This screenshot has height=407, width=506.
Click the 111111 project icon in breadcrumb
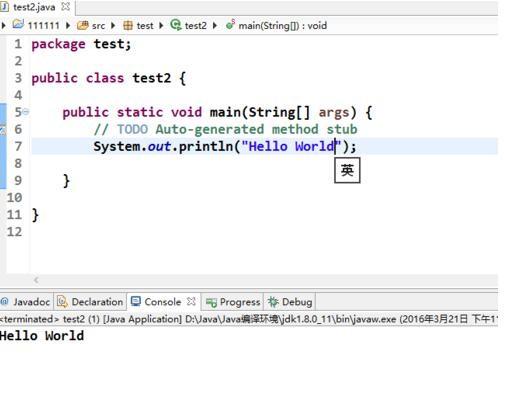(x=18, y=24)
